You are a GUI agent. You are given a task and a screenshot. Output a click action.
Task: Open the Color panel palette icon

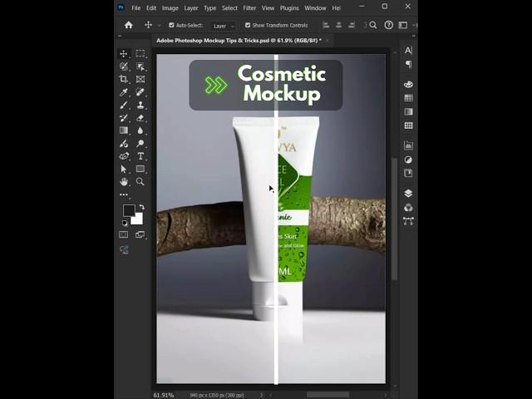click(x=408, y=84)
